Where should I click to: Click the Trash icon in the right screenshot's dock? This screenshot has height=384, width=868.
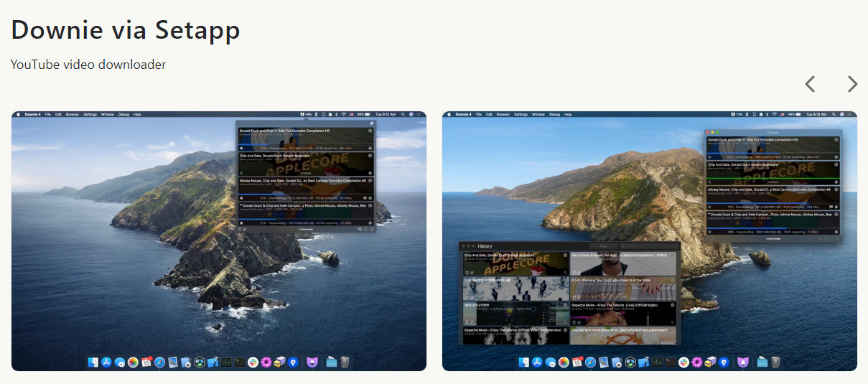[x=776, y=362]
